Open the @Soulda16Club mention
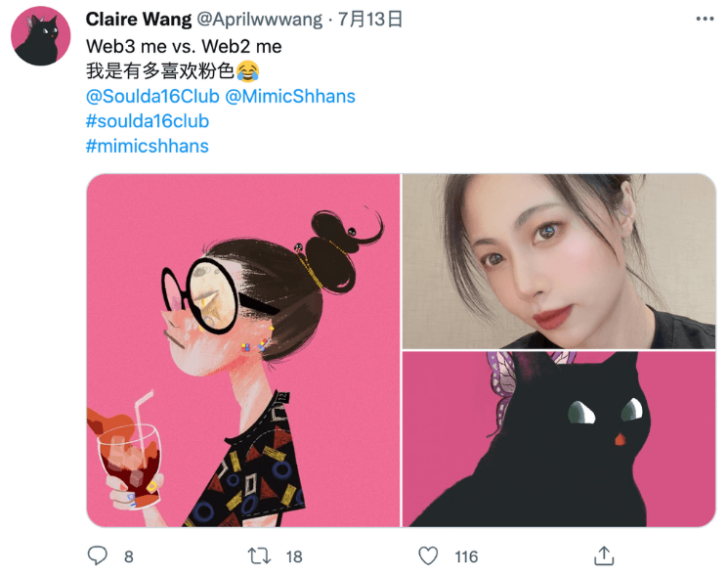Image resolution: width=728 pixels, height=576 pixels. [152, 96]
